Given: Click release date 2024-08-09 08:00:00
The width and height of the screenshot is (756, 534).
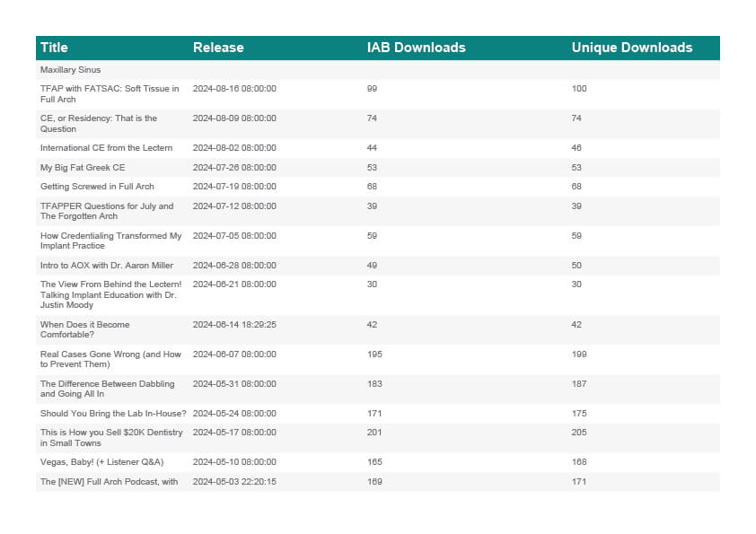Looking at the screenshot, I should point(234,118).
